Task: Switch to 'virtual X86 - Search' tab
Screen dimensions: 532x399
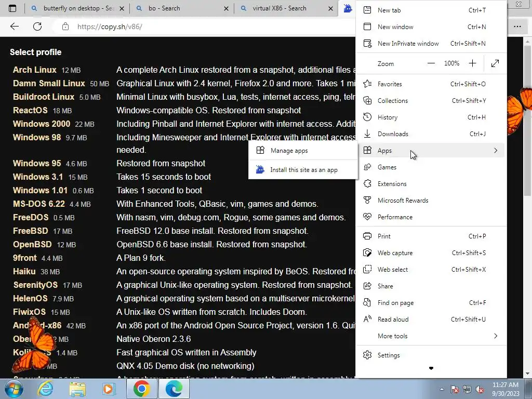Action: click(x=285, y=8)
